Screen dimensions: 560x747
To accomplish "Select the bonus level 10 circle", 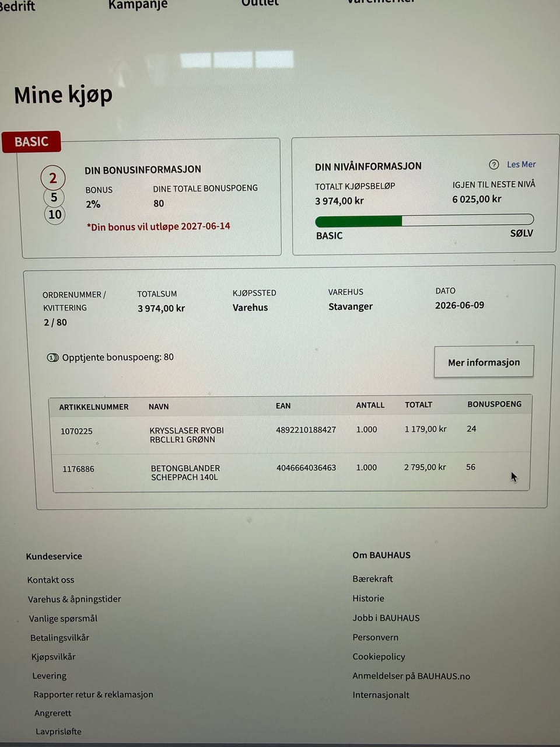I will click(55, 214).
